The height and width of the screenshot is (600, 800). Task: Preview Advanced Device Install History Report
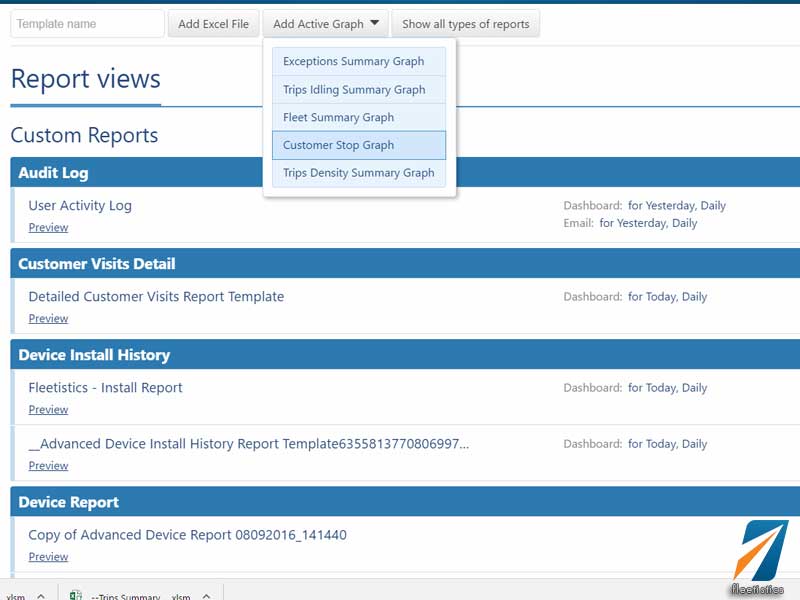pos(48,466)
